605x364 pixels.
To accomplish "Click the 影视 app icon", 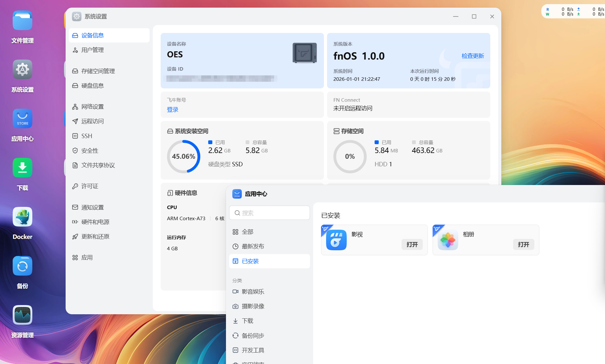I will (336, 240).
